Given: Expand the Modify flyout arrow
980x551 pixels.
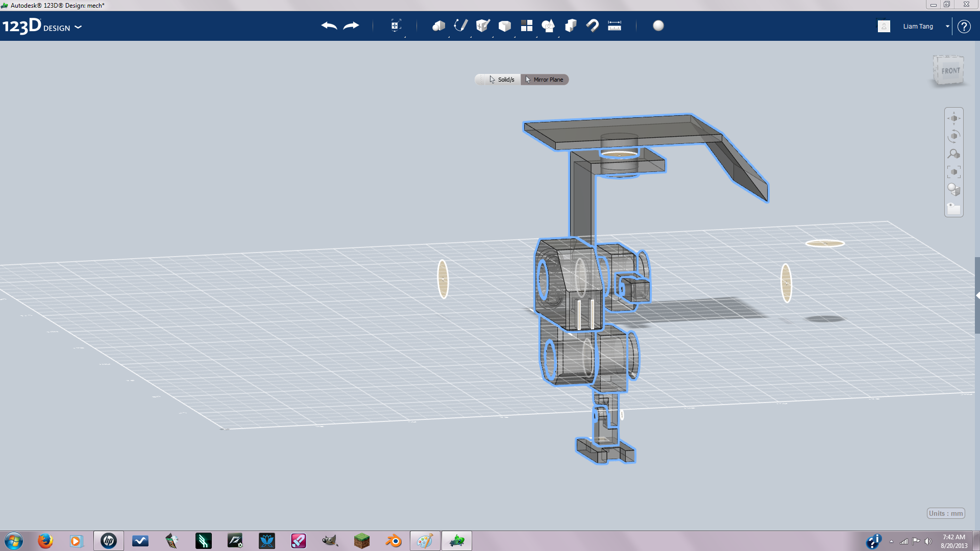Looking at the screenshot, I should coord(514,37).
